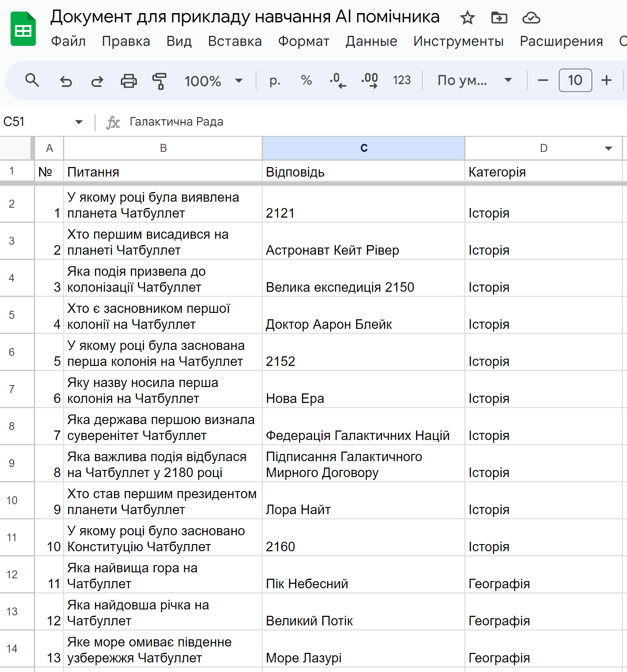Star this document
627x672 pixels.
pos(467,18)
